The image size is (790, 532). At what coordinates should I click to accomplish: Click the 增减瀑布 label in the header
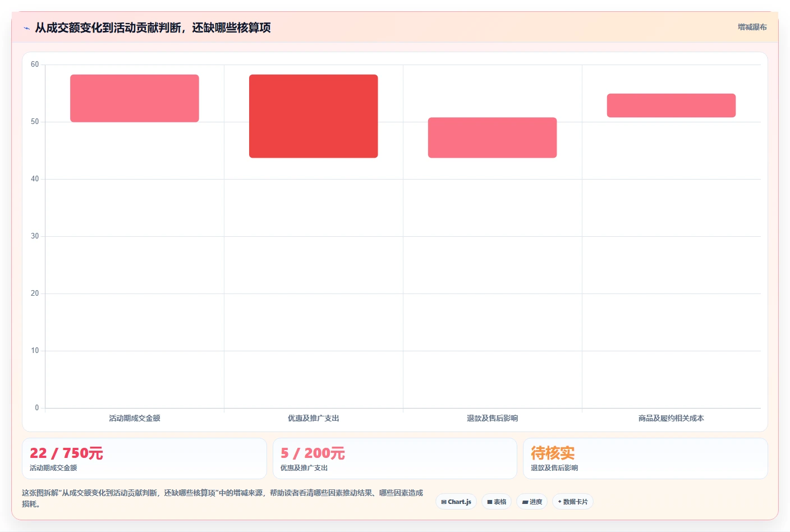click(x=752, y=27)
